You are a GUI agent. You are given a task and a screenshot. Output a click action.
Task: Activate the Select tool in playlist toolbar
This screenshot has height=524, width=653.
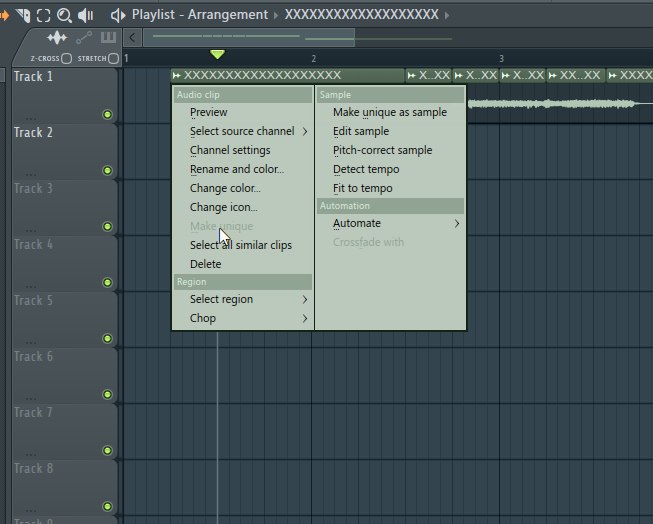(43, 15)
